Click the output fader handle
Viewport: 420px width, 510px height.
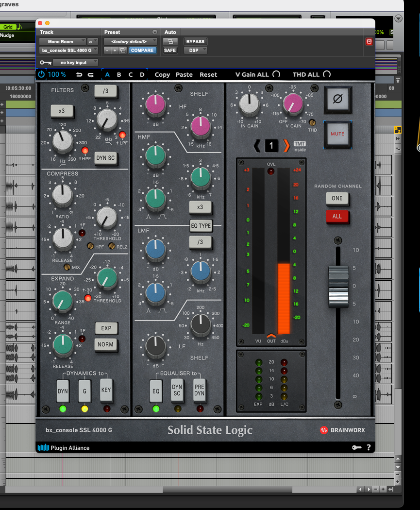point(338,286)
